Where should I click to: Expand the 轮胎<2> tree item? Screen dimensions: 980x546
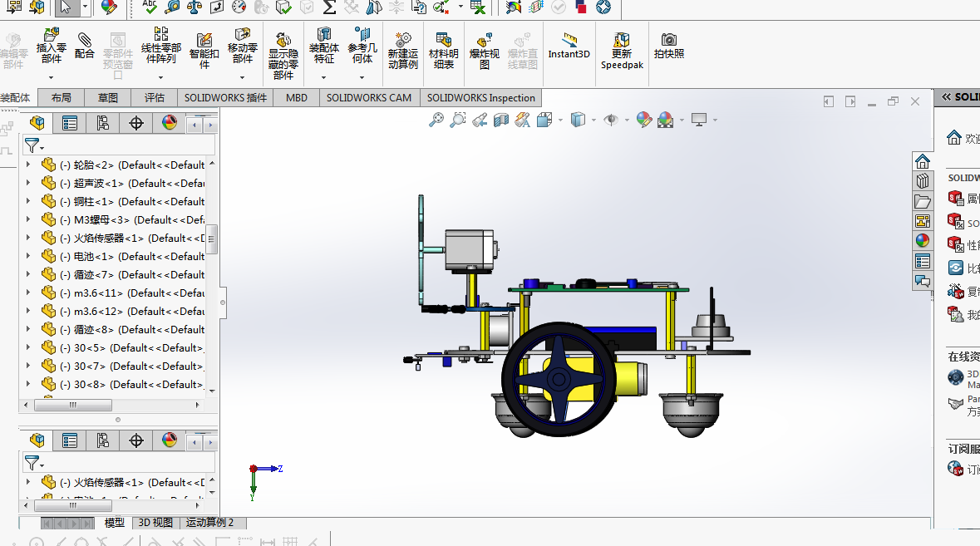click(x=28, y=165)
